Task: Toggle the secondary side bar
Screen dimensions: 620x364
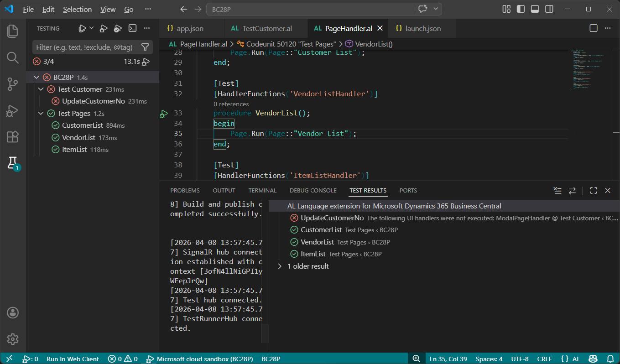Action: pos(549,9)
